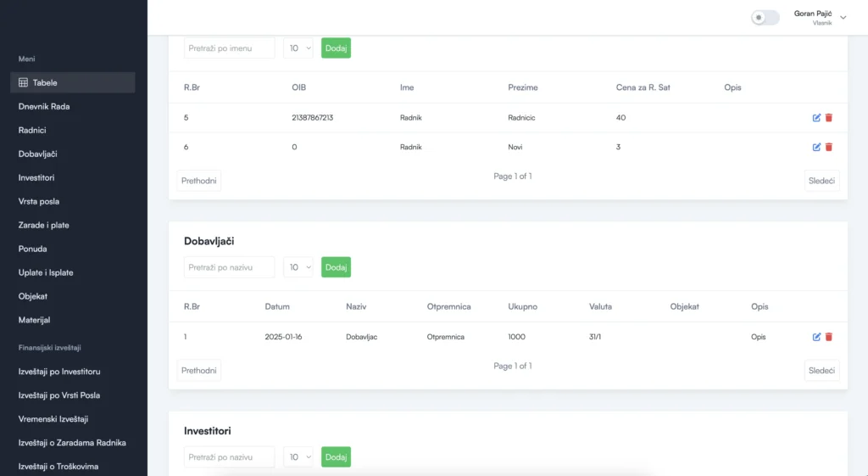Click Dodaj button in Investitori section
The width and height of the screenshot is (868, 476).
tap(336, 457)
